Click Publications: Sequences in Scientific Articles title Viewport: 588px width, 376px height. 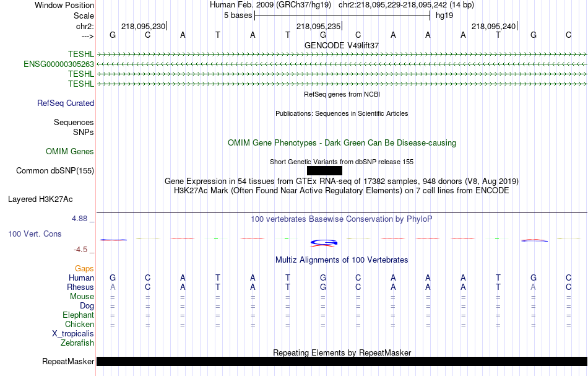[342, 114]
